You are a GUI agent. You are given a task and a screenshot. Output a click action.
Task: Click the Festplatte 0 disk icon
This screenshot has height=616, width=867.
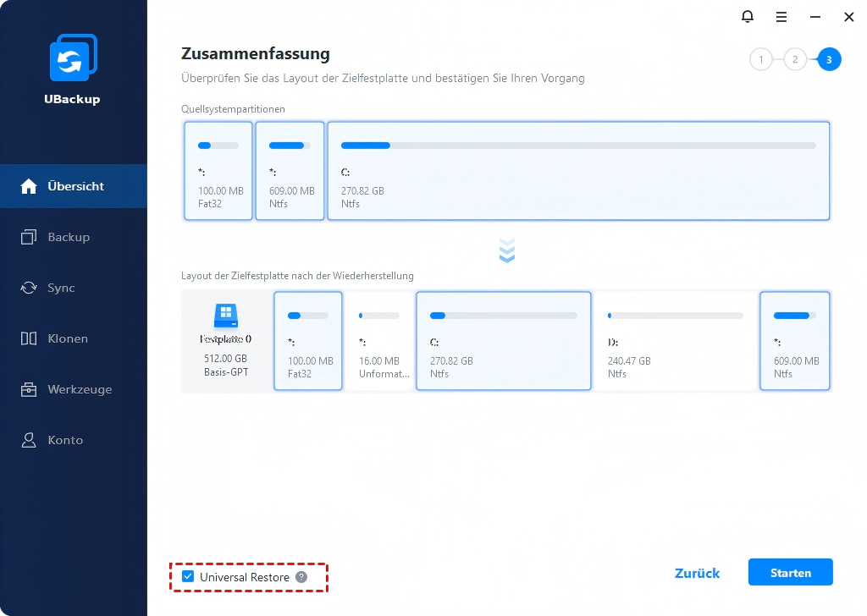(x=226, y=316)
